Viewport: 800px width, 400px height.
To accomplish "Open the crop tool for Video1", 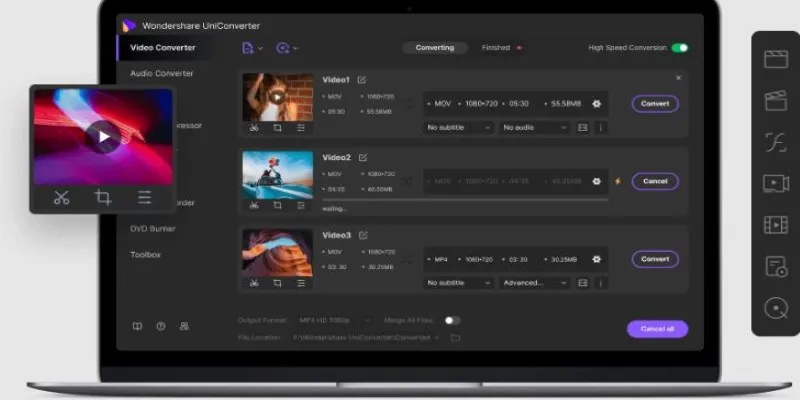I will click(278, 128).
